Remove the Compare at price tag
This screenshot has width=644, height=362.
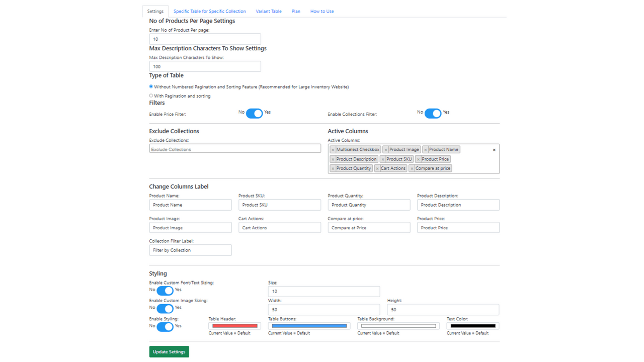coord(412,168)
